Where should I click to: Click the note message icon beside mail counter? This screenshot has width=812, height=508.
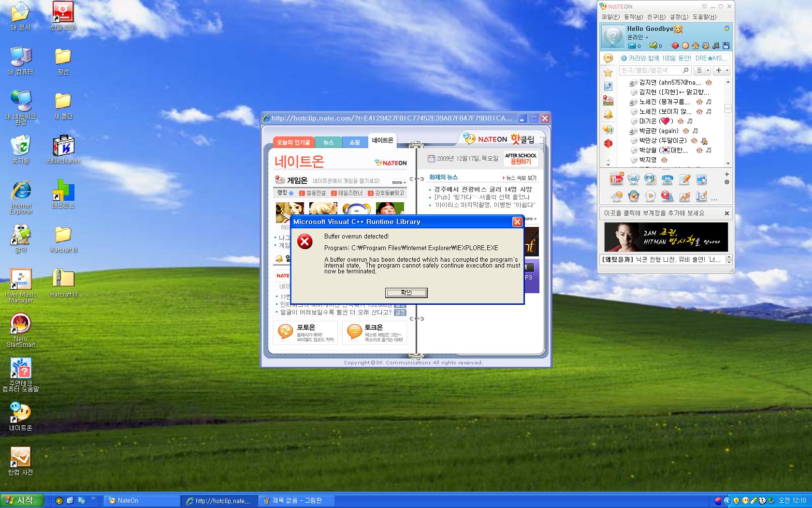tap(653, 46)
